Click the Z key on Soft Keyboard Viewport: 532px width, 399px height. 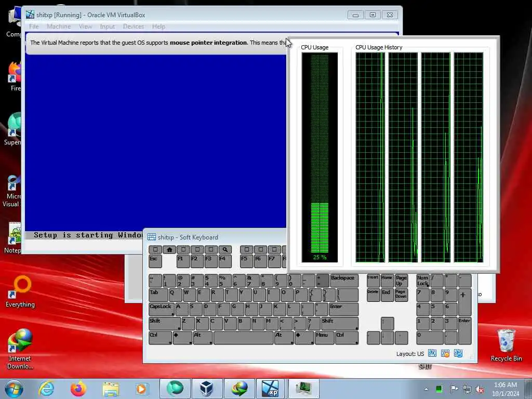tap(188, 324)
